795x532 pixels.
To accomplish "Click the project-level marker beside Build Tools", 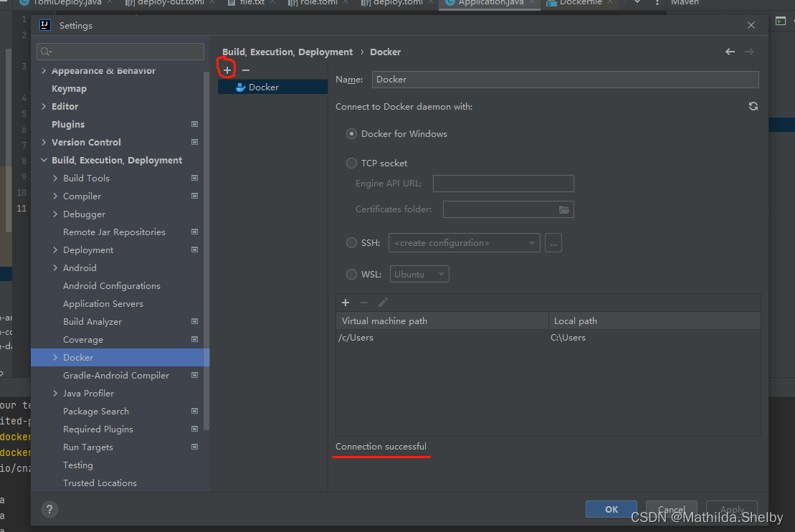I will tap(194, 178).
